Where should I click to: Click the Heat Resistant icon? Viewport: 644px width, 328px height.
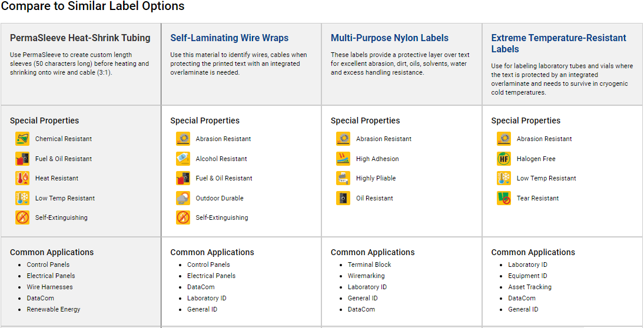pyautogui.click(x=22, y=178)
